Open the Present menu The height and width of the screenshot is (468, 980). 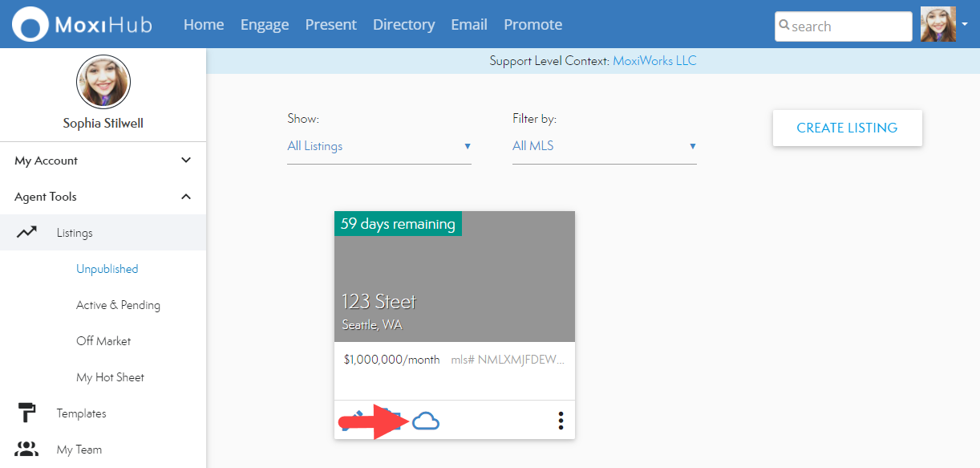330,25
